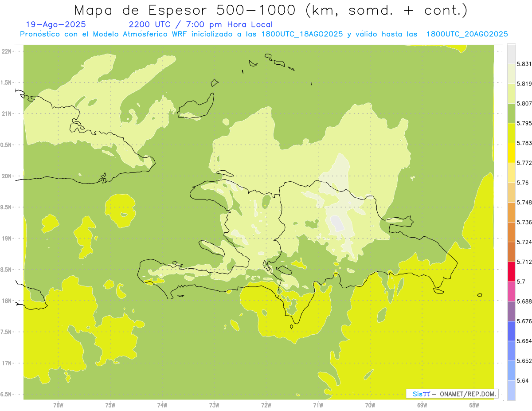The height and width of the screenshot is (411, 532).
Task: Click the legend value 5.688
Action: point(524,301)
